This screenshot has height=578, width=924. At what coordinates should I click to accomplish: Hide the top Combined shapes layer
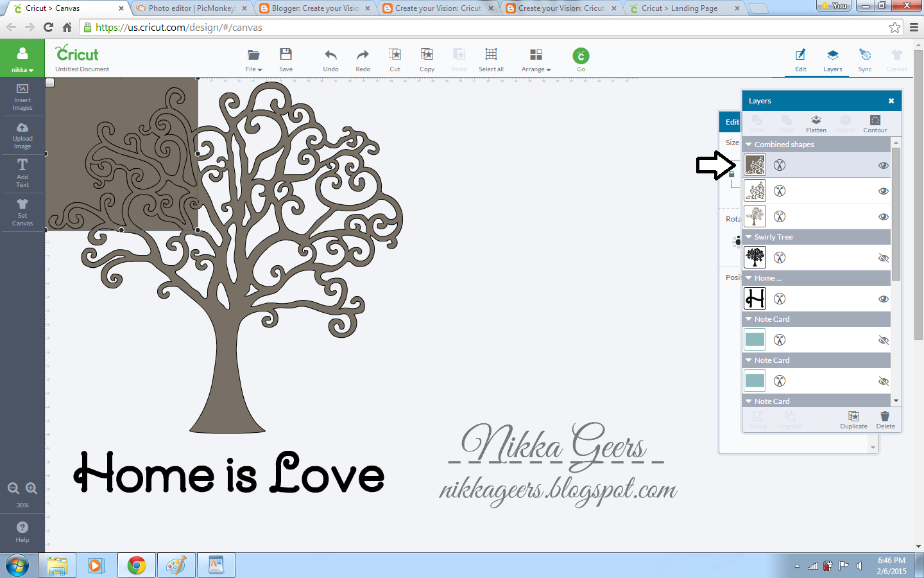click(x=884, y=165)
